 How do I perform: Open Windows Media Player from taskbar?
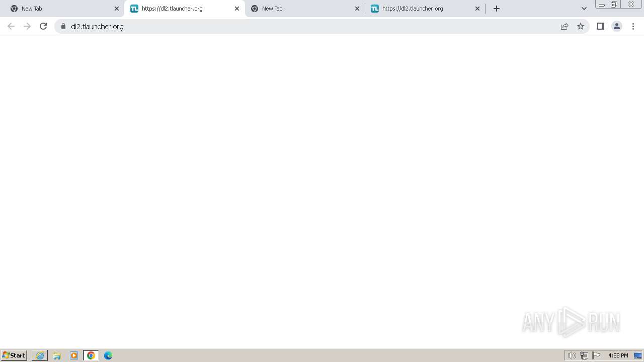point(74,355)
